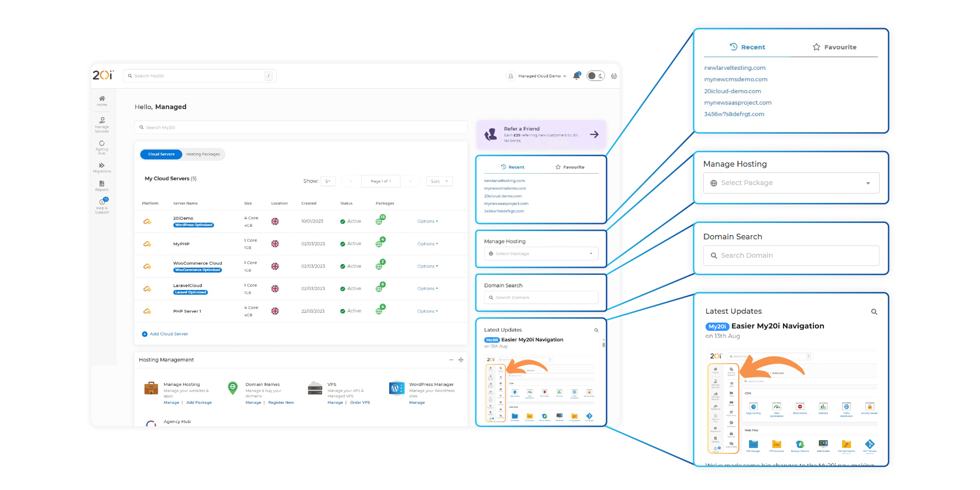This screenshot has width=980, height=490.
Task: Open the shopping basket icon
Action: [614, 76]
